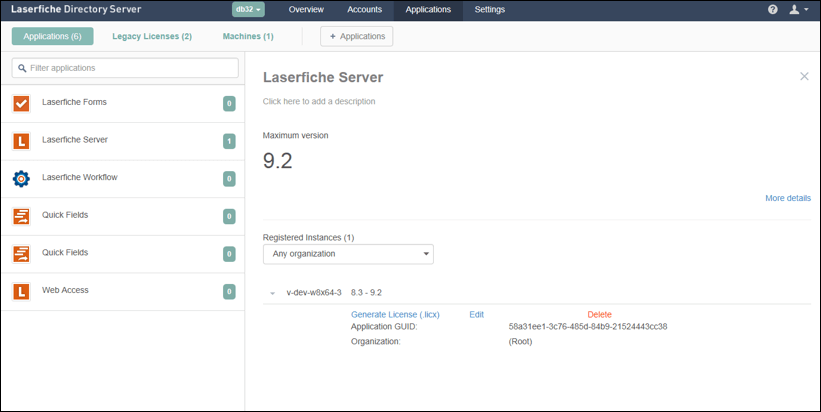This screenshot has width=821, height=412.
Task: Go to the Overview menu
Action: coord(306,9)
